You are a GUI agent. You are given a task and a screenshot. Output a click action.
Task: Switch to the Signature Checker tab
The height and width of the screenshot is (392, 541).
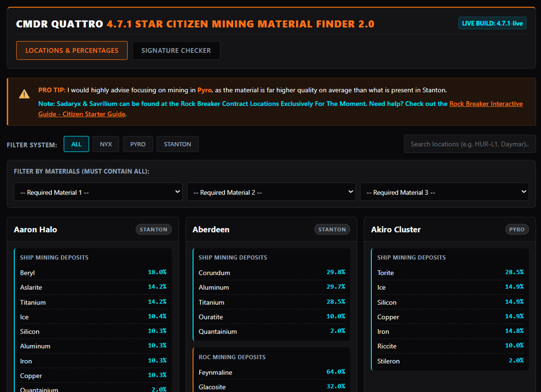(x=176, y=50)
